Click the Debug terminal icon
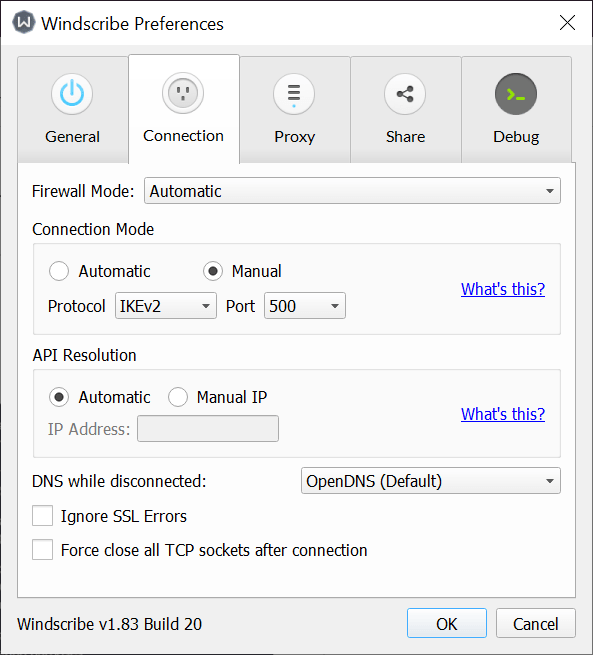The width and height of the screenshot is (593, 655). pyautogui.click(x=516, y=94)
